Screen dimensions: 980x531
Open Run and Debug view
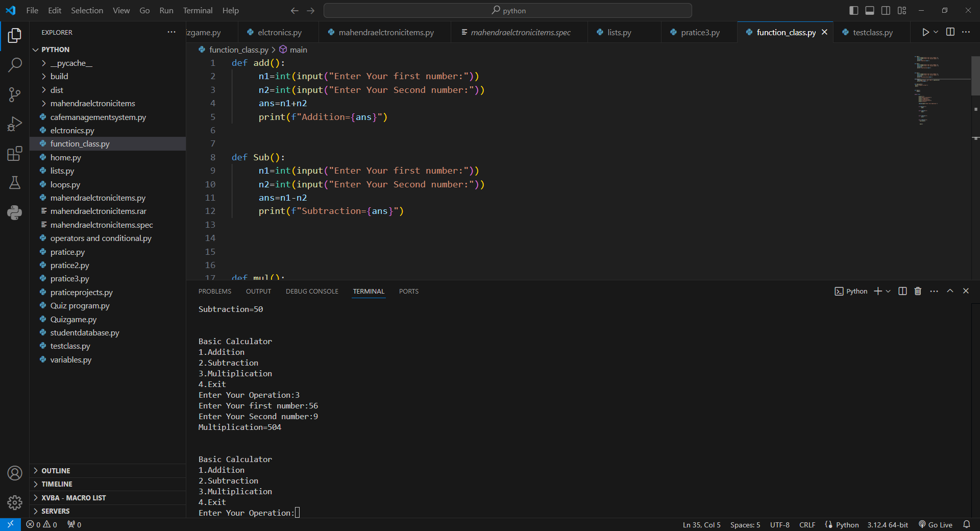click(x=15, y=124)
